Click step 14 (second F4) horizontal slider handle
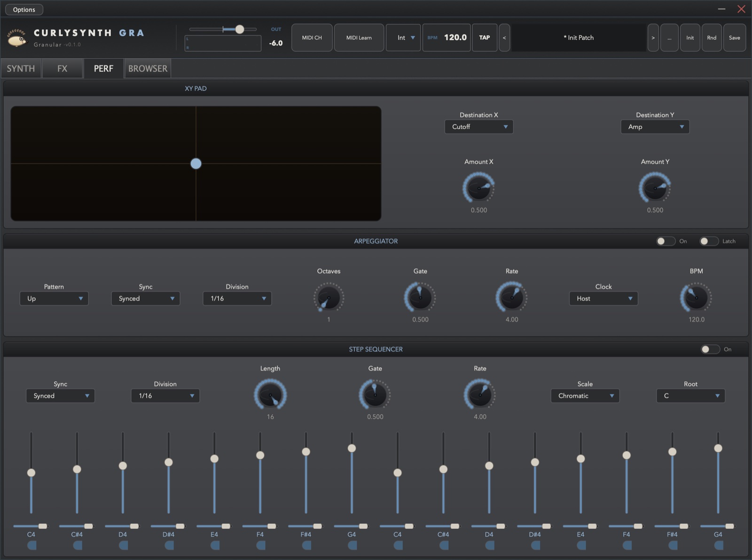Viewport: 752px width, 560px height. 638,526
